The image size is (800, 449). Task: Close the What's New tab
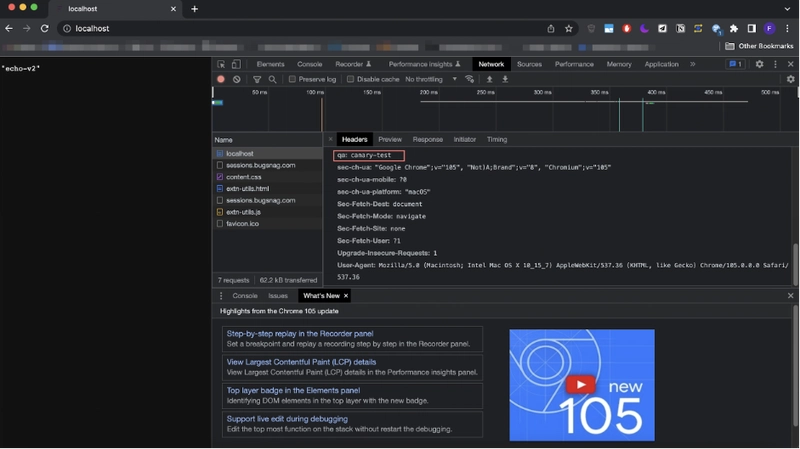coord(346,296)
